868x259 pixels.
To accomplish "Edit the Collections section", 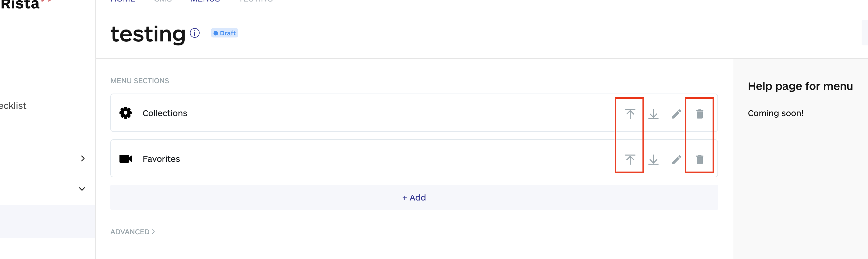I will coord(676,114).
